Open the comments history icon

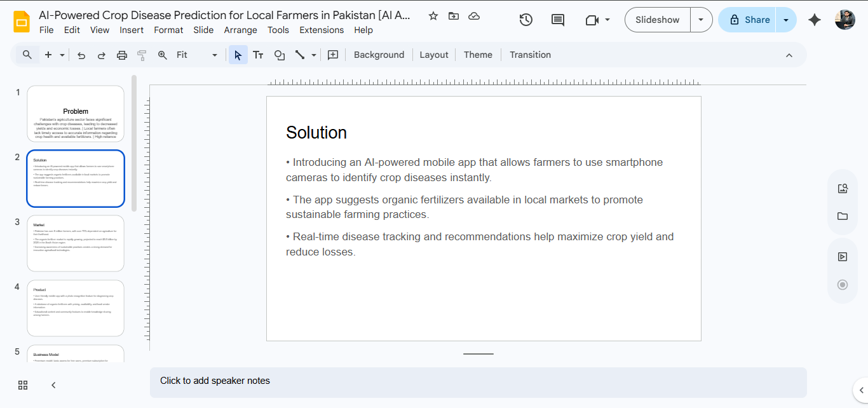(557, 20)
